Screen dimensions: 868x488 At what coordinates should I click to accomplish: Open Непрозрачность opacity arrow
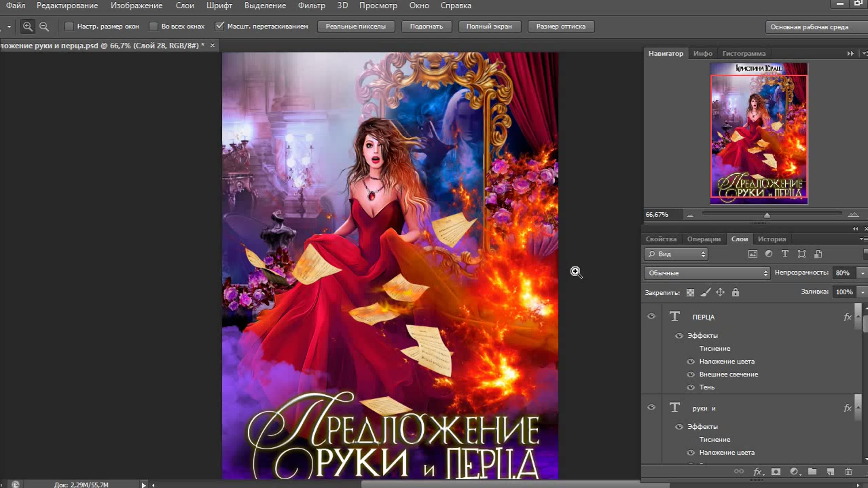(863, 273)
